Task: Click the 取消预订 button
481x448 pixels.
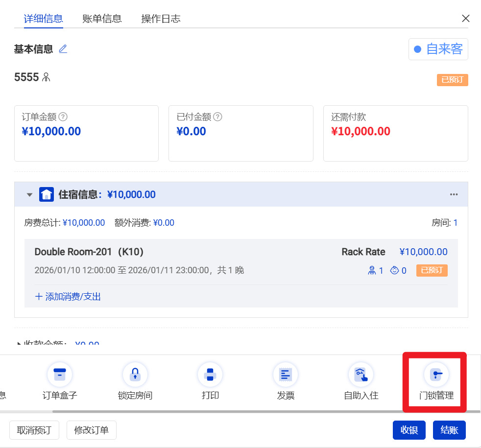Action: [34, 430]
